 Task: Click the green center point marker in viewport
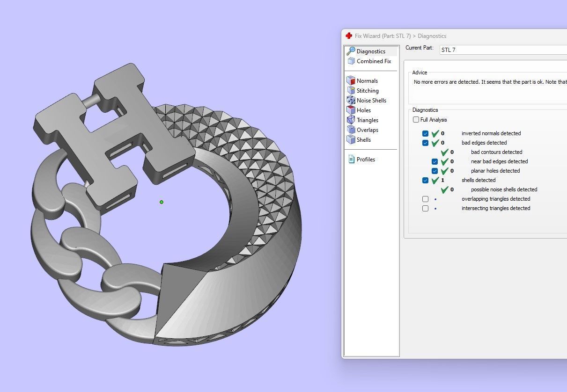pyautogui.click(x=162, y=202)
